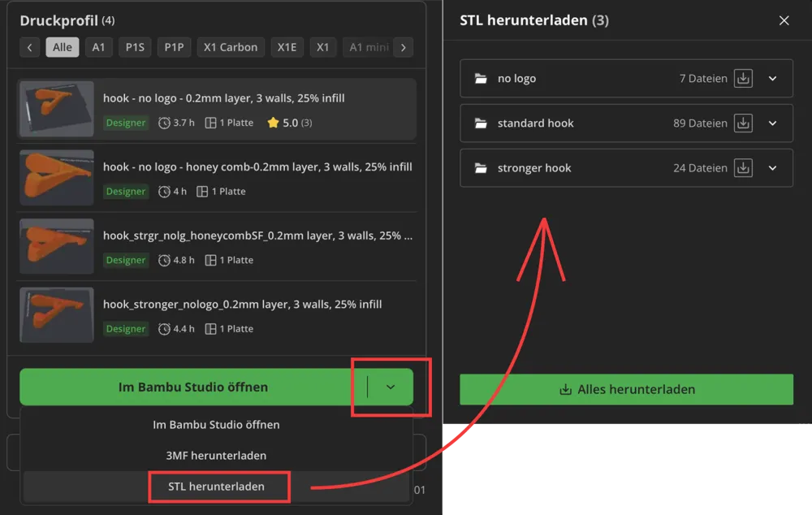Choose '3MF herunterladen' from the menu
The width and height of the screenshot is (812, 515).
tap(216, 456)
